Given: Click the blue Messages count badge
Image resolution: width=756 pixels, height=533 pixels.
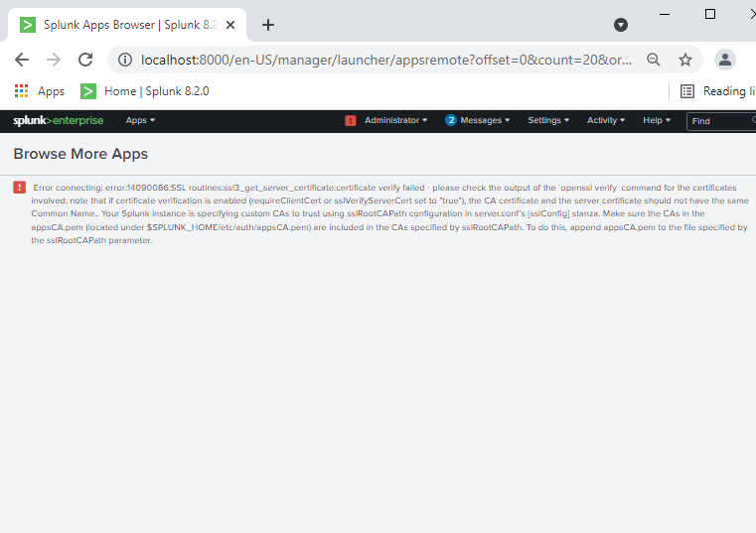Looking at the screenshot, I should 451,120.
